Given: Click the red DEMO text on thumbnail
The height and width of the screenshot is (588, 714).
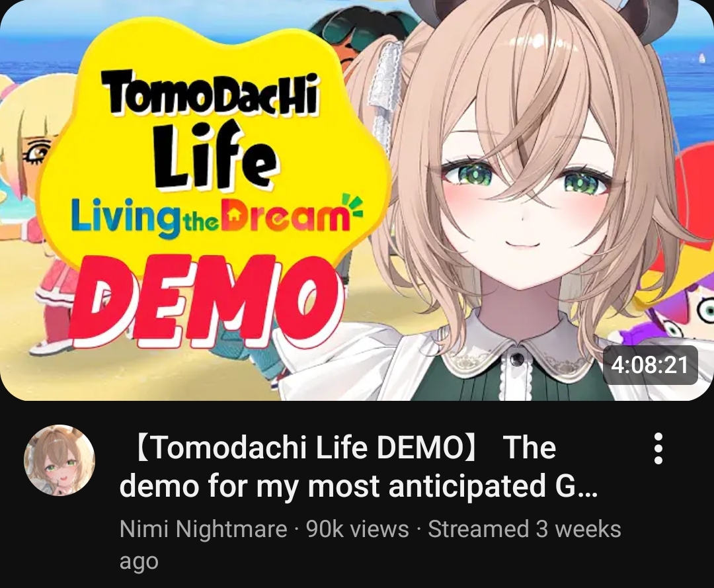Looking at the screenshot, I should point(207,300).
